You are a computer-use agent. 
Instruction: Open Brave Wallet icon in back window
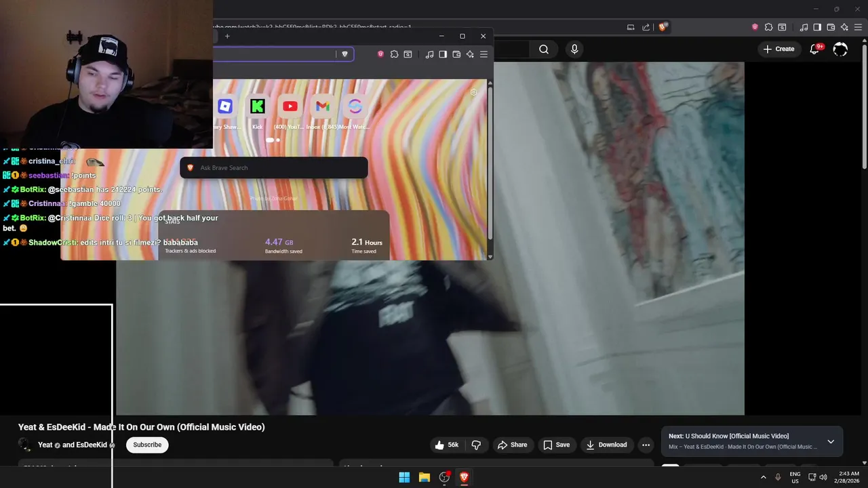pyautogui.click(x=831, y=27)
